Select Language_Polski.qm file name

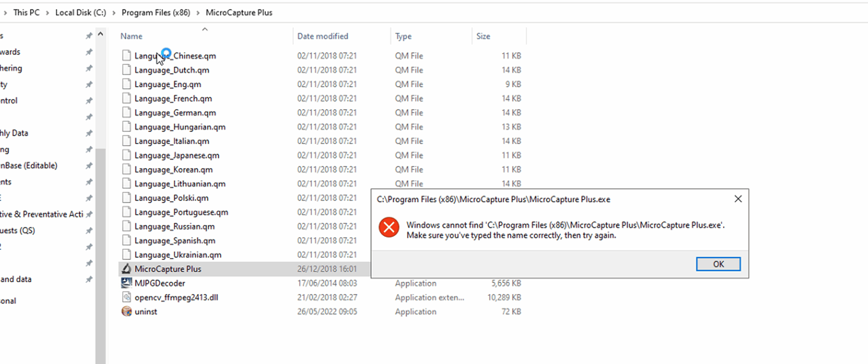pyautogui.click(x=171, y=198)
